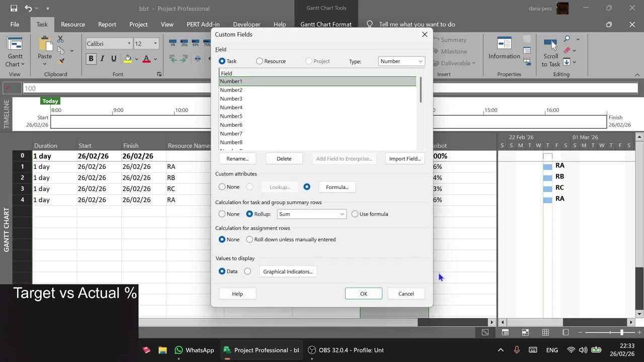The height and width of the screenshot is (362, 644).
Task: Click the Delete field button
Action: click(284, 159)
